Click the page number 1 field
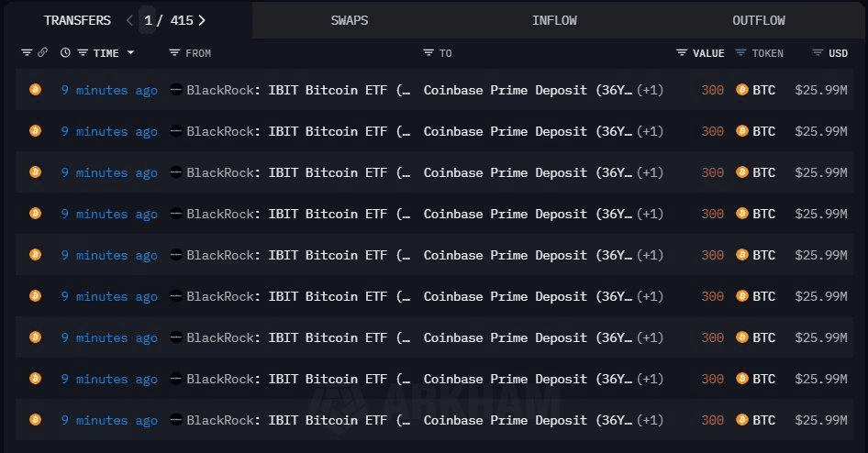The width and height of the screenshot is (868, 453). coord(148,20)
